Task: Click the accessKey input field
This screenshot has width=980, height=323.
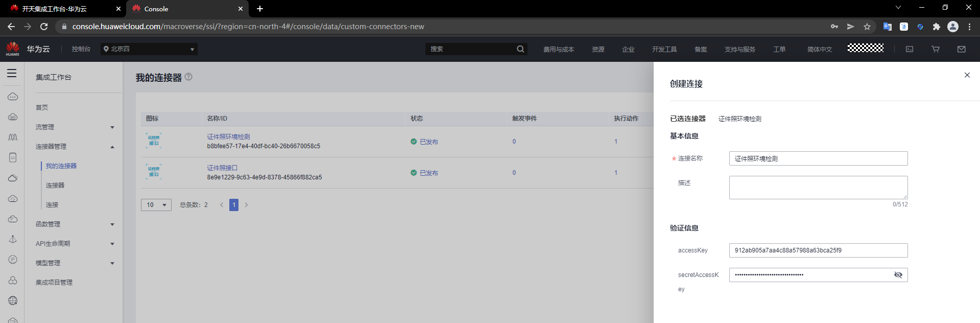Action: click(818, 250)
